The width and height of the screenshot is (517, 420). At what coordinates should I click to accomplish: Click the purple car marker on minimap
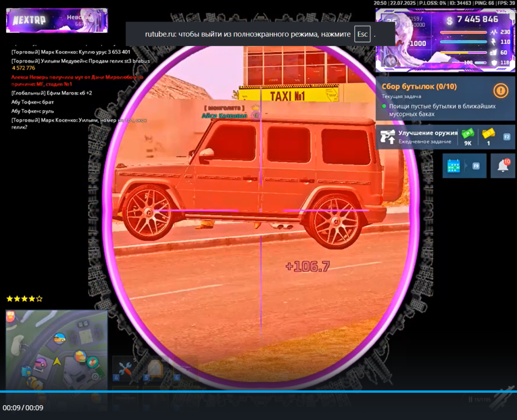(41, 364)
